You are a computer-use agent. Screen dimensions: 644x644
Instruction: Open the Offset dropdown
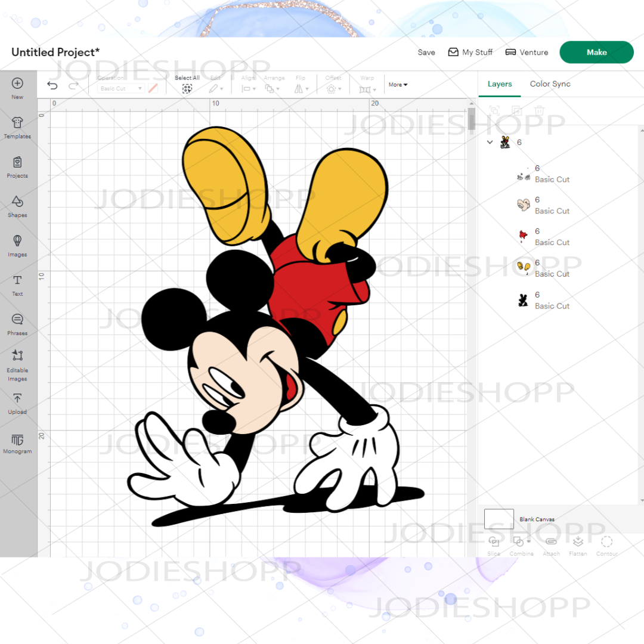pyautogui.click(x=333, y=89)
